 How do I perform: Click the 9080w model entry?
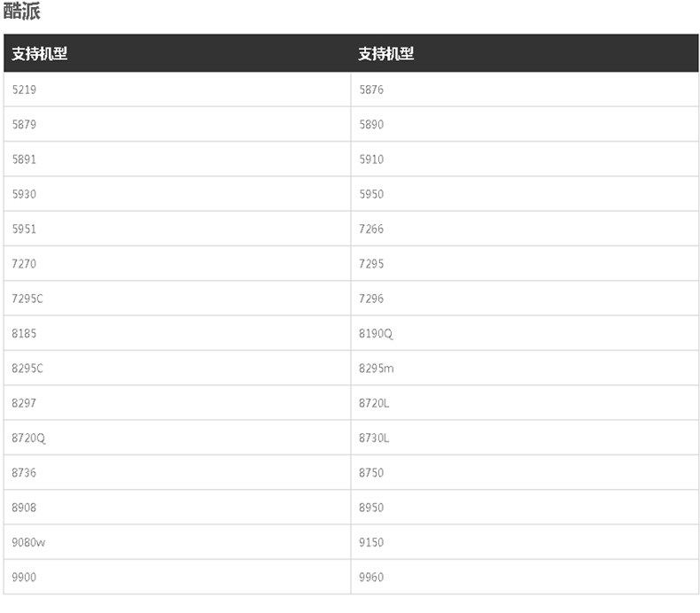click(x=28, y=542)
